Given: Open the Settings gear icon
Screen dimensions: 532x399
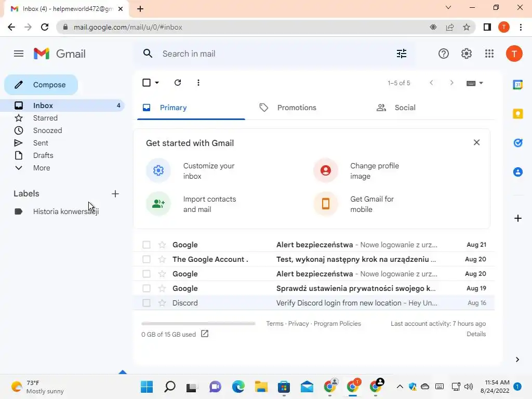Looking at the screenshot, I should [x=467, y=54].
